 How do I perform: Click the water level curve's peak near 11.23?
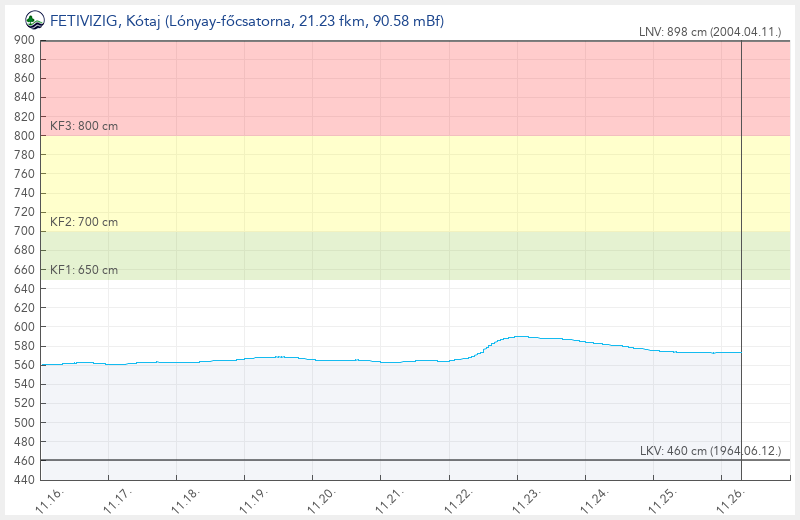point(520,337)
